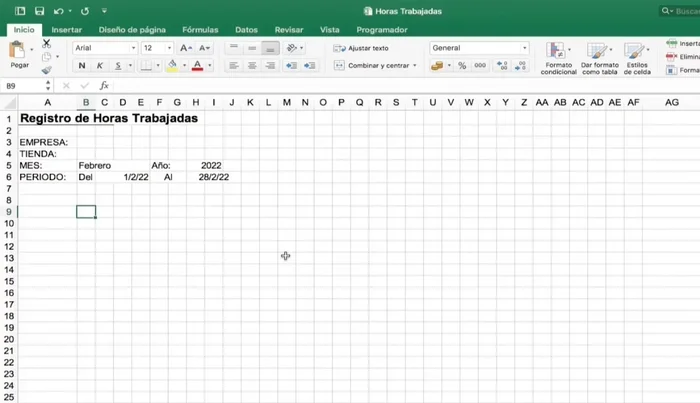Click the Cut scissors icon

click(x=46, y=44)
